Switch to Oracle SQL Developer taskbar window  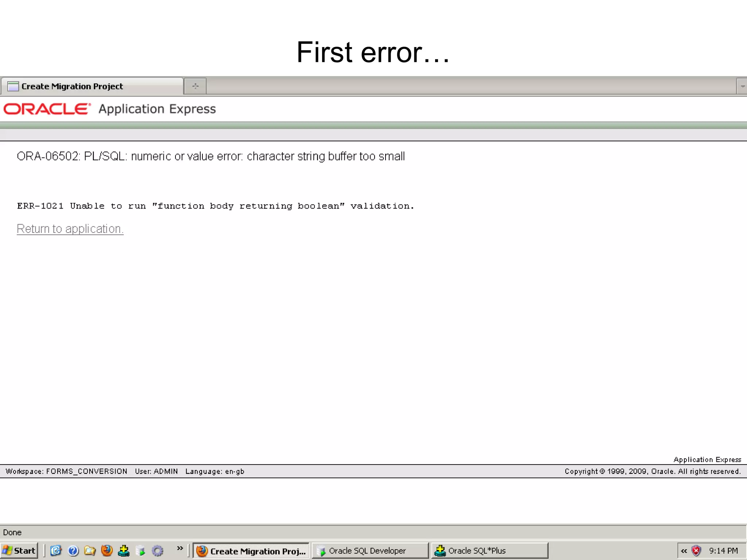pyautogui.click(x=370, y=551)
